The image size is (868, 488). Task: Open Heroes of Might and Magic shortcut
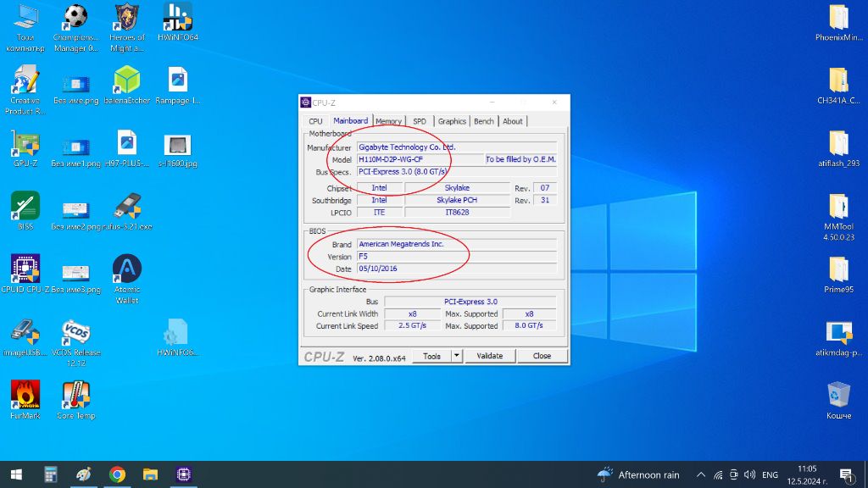point(127,17)
